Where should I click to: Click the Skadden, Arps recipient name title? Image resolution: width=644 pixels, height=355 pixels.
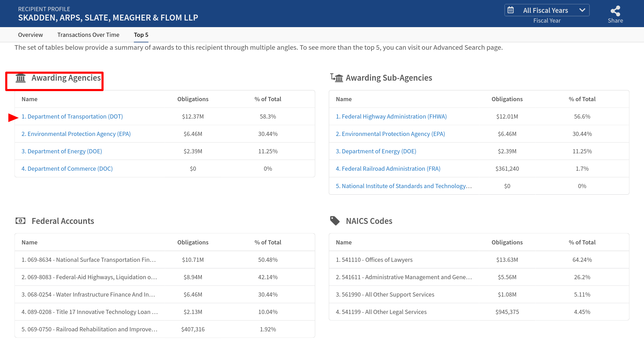[108, 18]
